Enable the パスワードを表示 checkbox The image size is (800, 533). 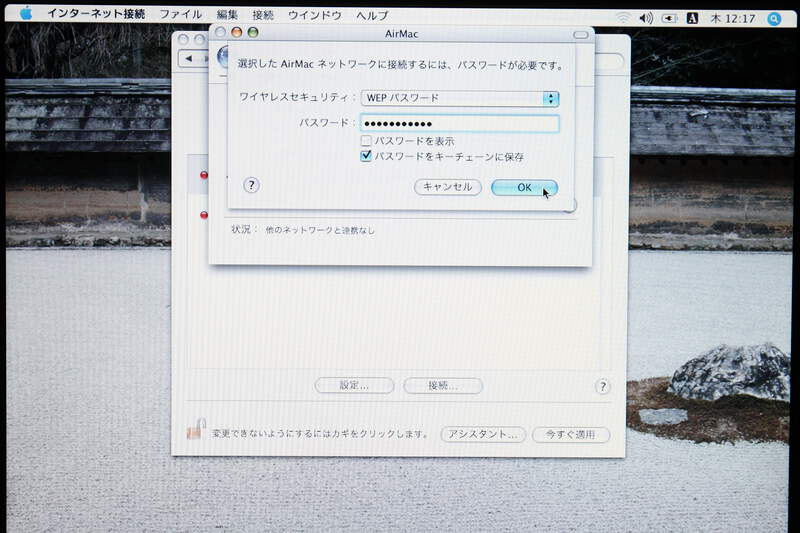point(366,140)
